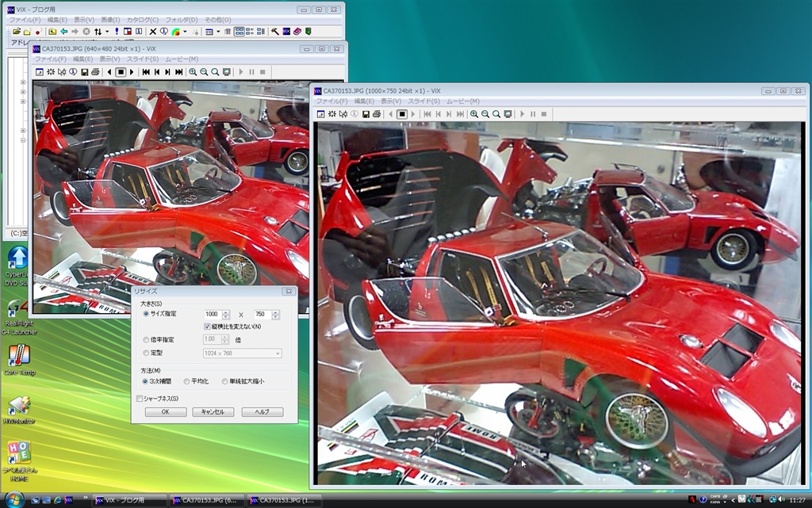Zoom out in the 640×480 viewer

[204, 72]
